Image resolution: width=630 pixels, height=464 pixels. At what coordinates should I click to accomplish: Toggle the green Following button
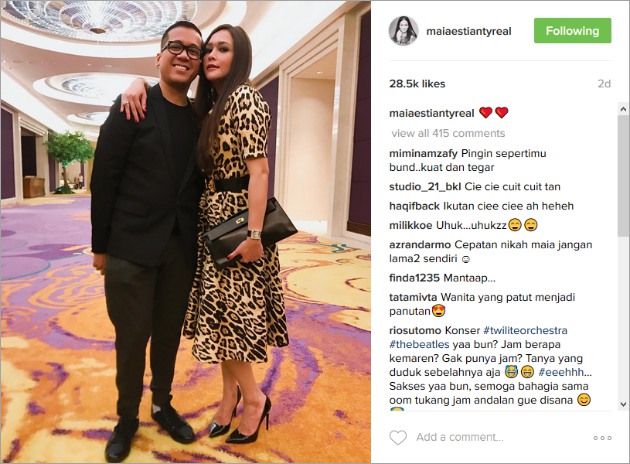(x=572, y=31)
